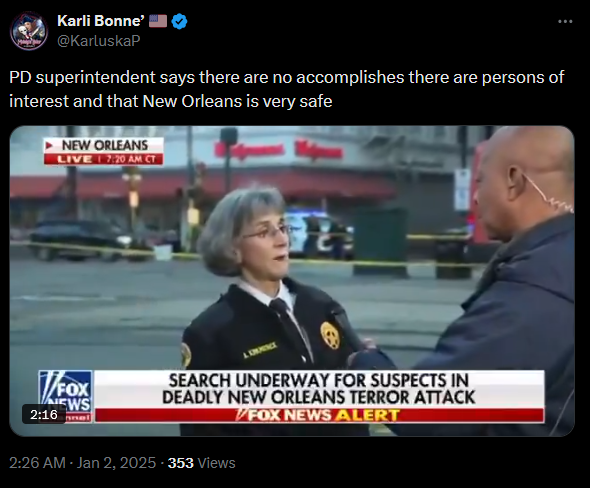The height and width of the screenshot is (488, 590).
Task: Click the search underway headline chyron
Action: click(x=319, y=389)
